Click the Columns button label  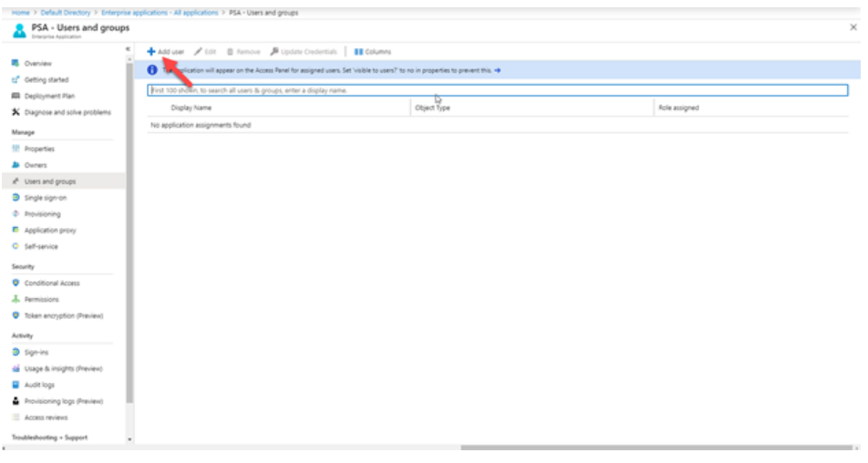coord(378,52)
